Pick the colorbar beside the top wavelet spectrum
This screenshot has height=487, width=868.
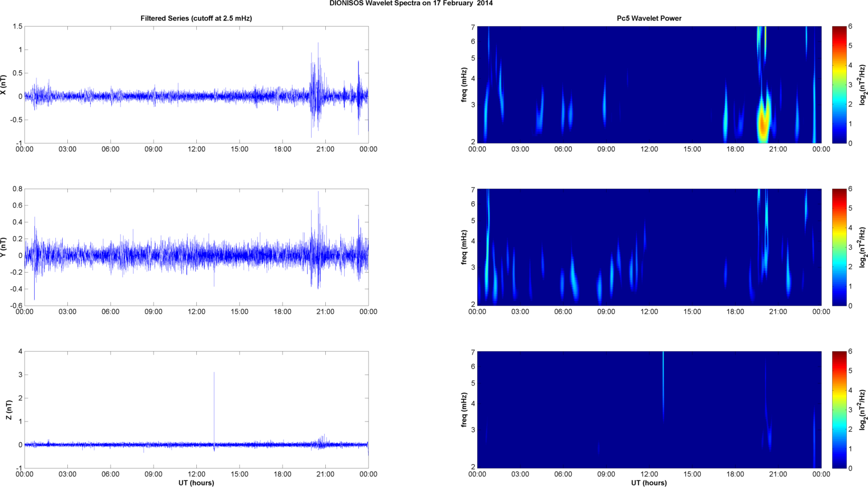(x=839, y=85)
